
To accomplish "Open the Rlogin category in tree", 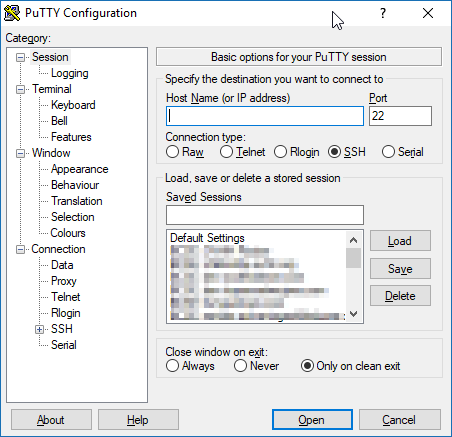I will [65, 313].
